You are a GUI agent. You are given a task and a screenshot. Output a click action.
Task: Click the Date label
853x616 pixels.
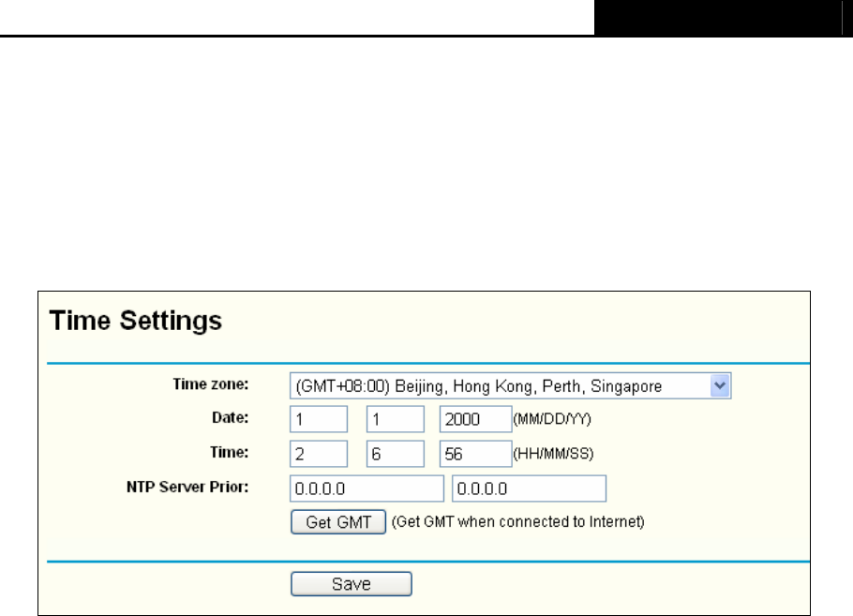[230, 417]
